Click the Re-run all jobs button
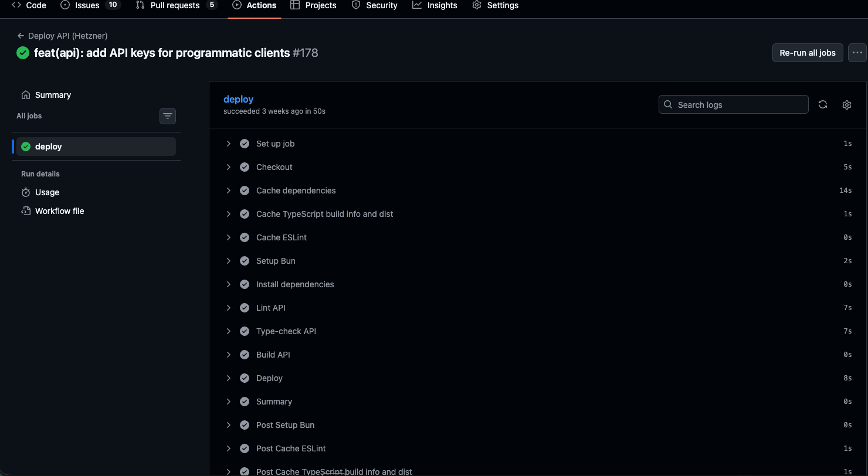 808,52
